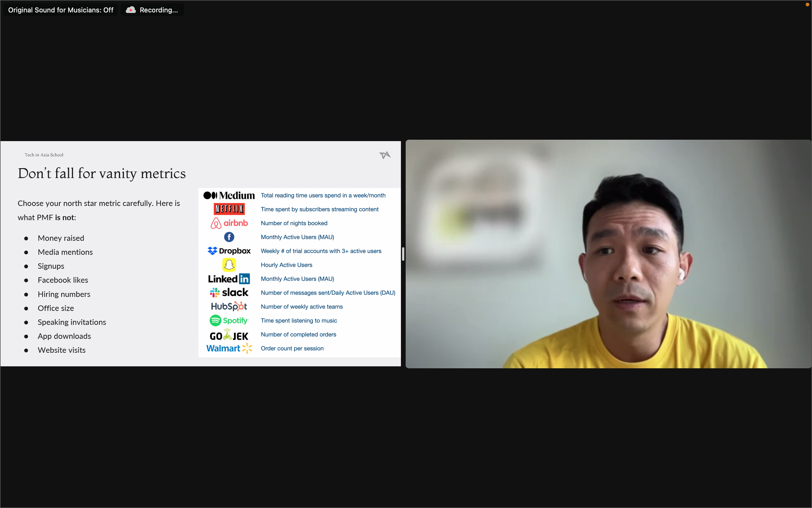Click "Number of weekly active teams" text

pyautogui.click(x=302, y=307)
